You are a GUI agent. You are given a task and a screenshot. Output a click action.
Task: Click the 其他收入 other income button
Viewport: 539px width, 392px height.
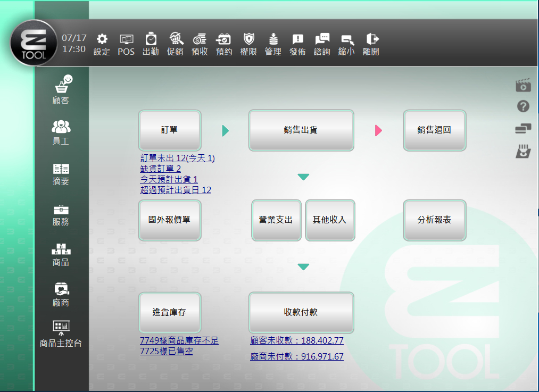coord(330,220)
